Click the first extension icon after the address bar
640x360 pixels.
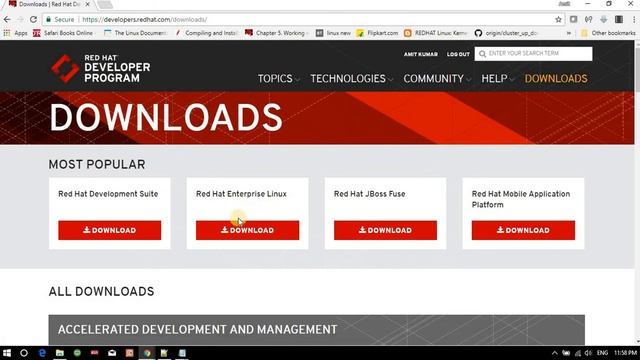573,19
